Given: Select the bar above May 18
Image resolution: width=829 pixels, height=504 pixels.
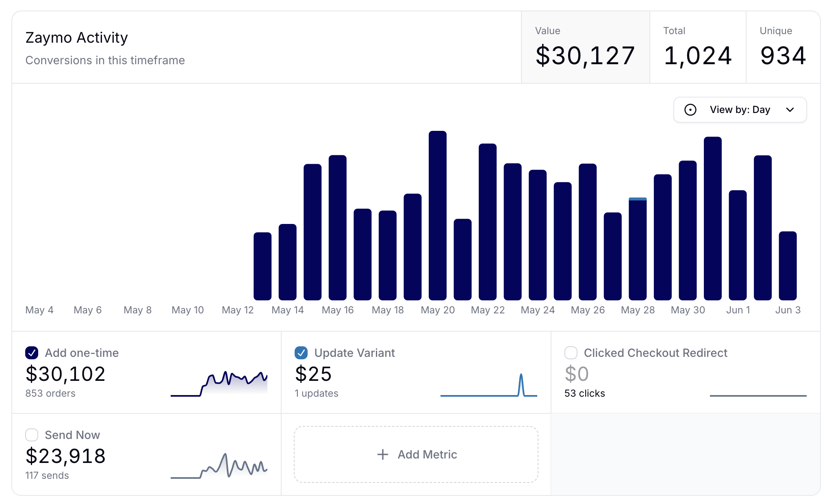Looking at the screenshot, I should [388, 255].
